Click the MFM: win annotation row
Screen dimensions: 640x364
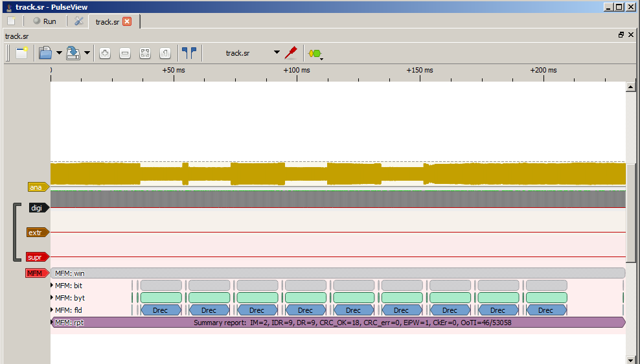coord(338,273)
